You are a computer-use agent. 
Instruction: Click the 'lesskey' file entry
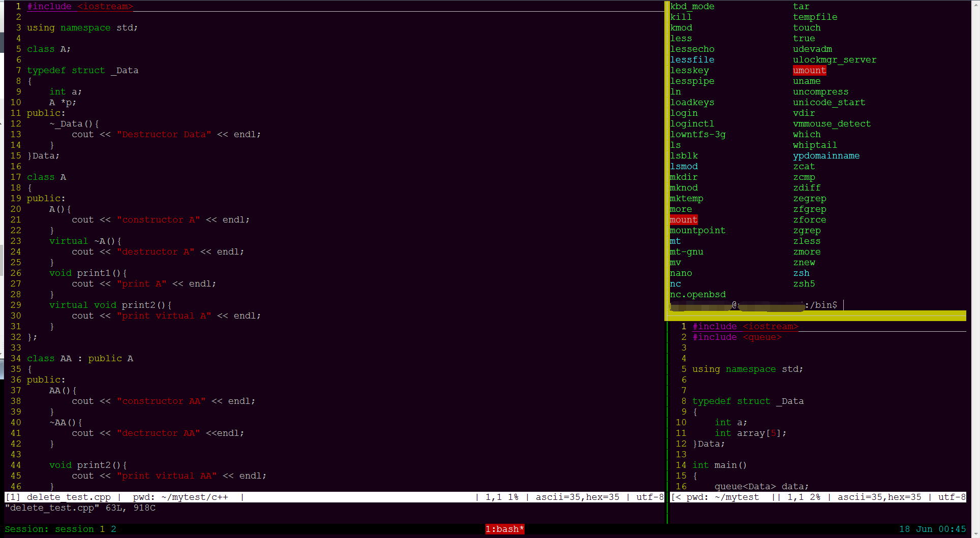pos(689,70)
